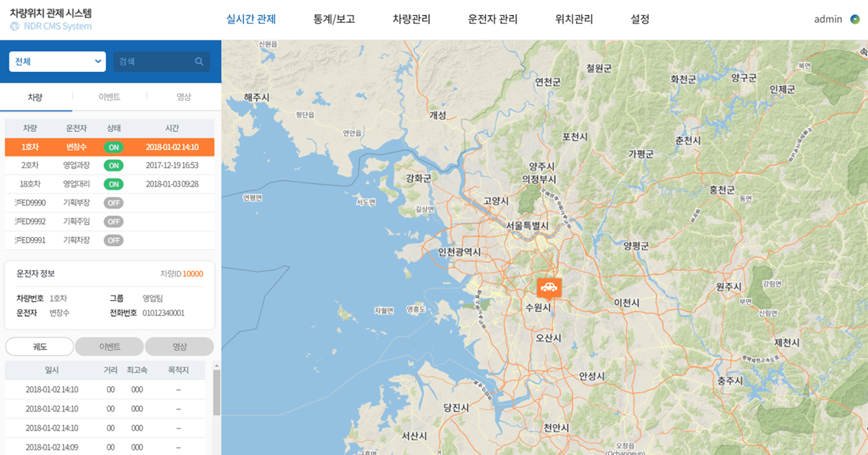This screenshot has width=868, height=455.
Task: Open the 설정 menu
Action: tap(640, 20)
